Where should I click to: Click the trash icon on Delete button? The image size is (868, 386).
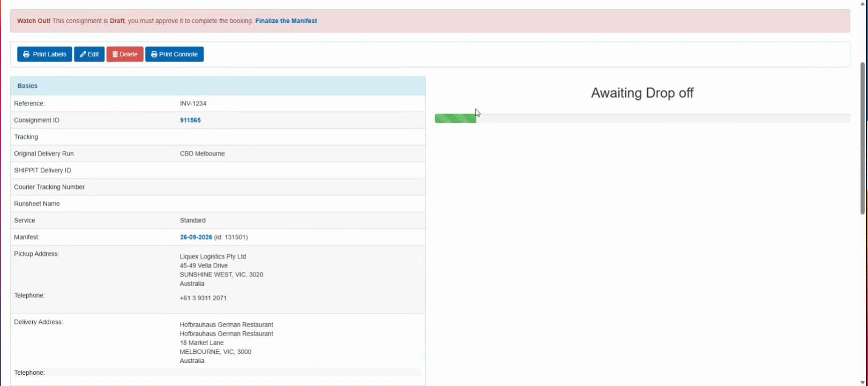(115, 54)
